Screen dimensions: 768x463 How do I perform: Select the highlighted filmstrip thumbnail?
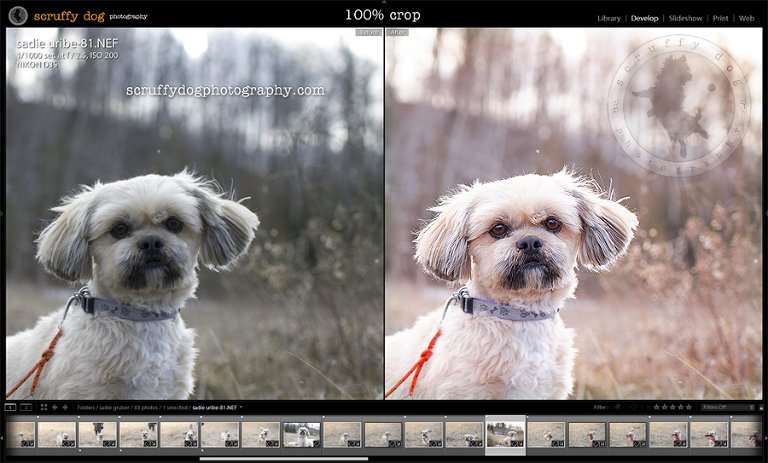click(505, 434)
